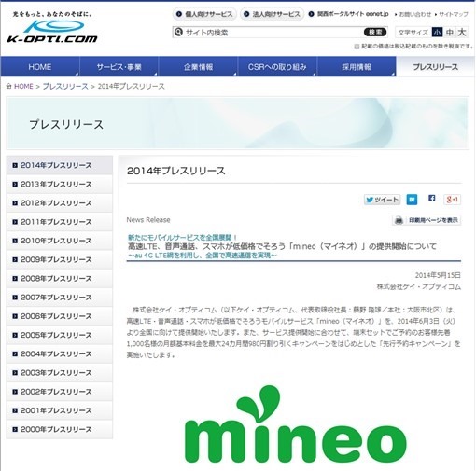
Task: Expand the サービス・事業 navigation menu
Action: pyautogui.click(x=119, y=67)
